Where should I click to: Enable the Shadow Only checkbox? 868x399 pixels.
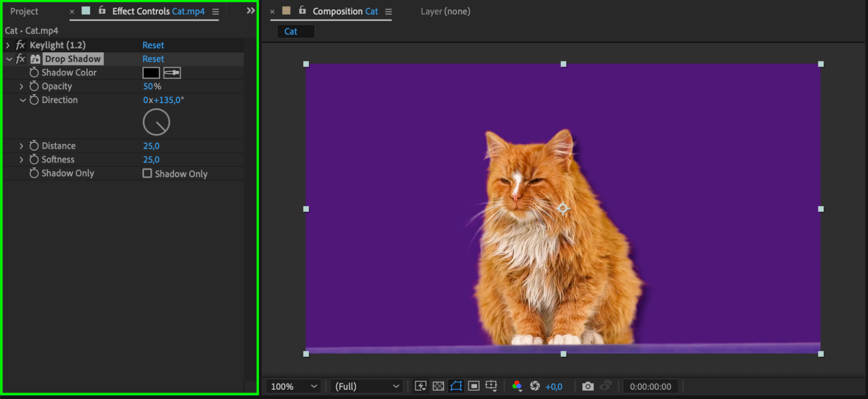[147, 173]
